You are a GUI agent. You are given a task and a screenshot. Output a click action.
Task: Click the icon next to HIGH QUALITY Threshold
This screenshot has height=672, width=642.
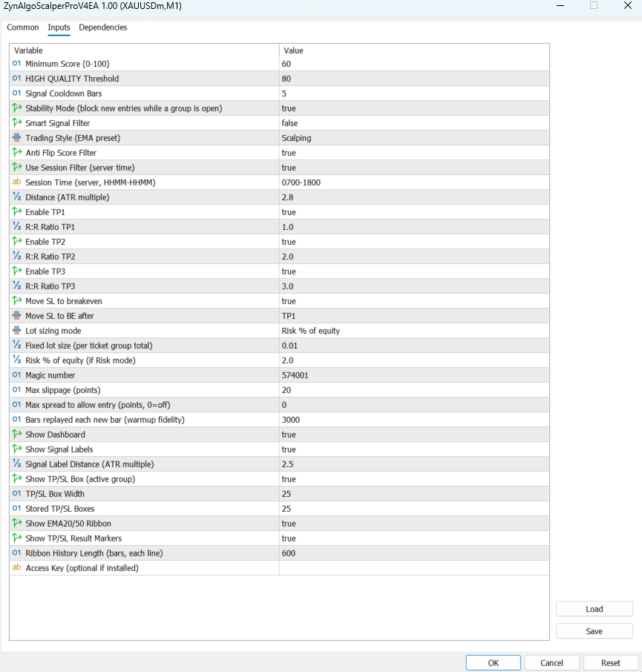click(17, 79)
